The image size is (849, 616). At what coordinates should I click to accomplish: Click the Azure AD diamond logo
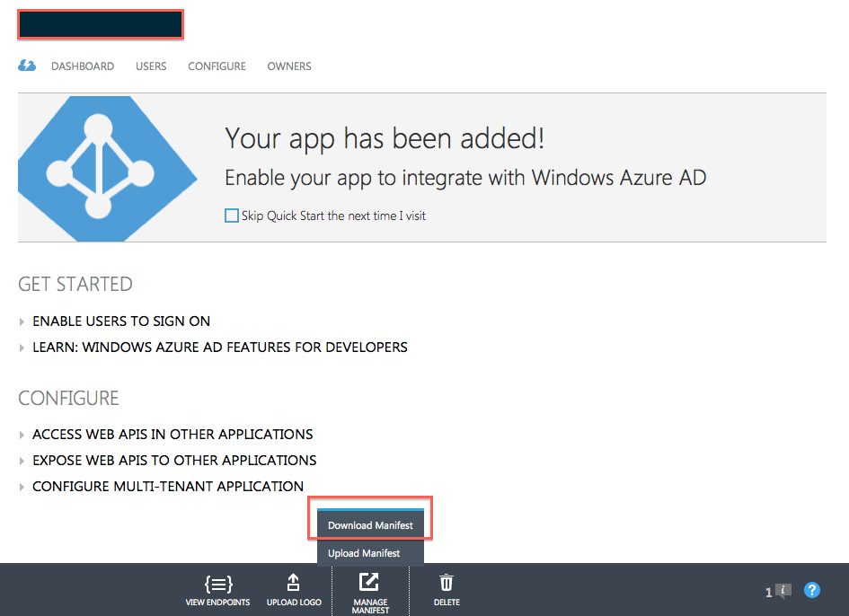(x=108, y=168)
